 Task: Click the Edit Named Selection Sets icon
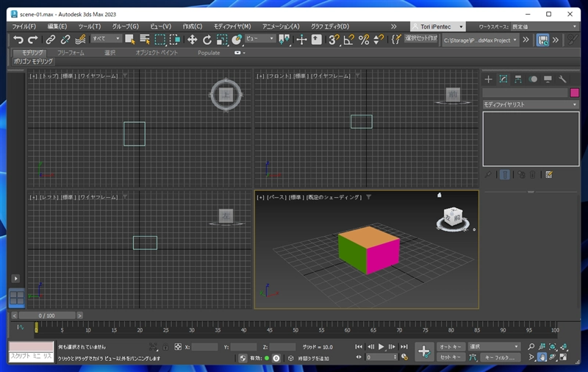point(396,40)
